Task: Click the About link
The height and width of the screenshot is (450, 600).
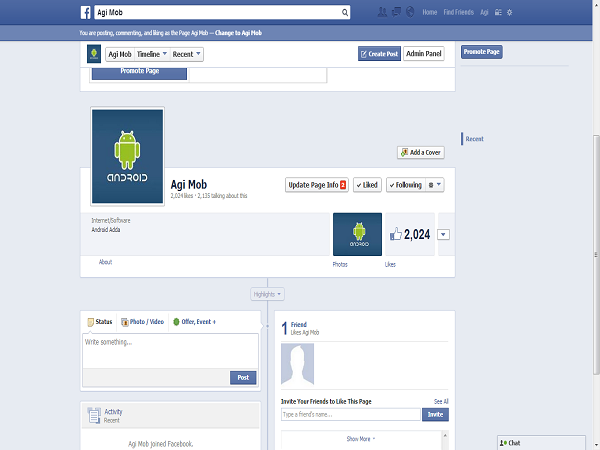Action: [105, 262]
